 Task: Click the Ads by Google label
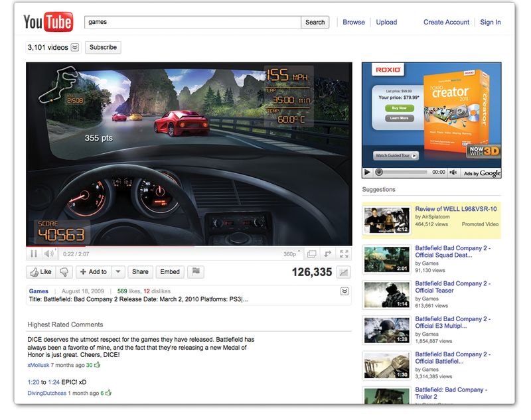point(482,173)
